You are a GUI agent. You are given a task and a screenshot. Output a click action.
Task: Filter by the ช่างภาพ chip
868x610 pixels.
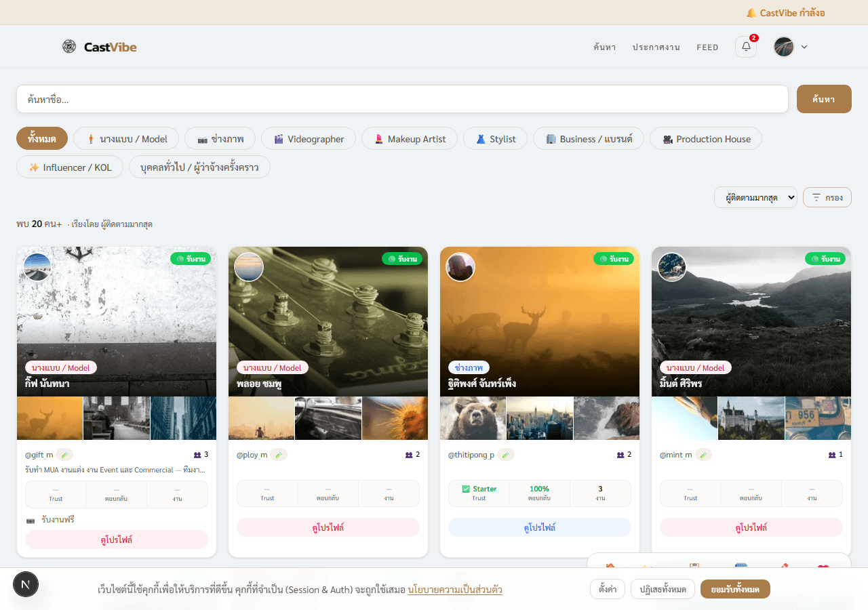[x=219, y=139]
